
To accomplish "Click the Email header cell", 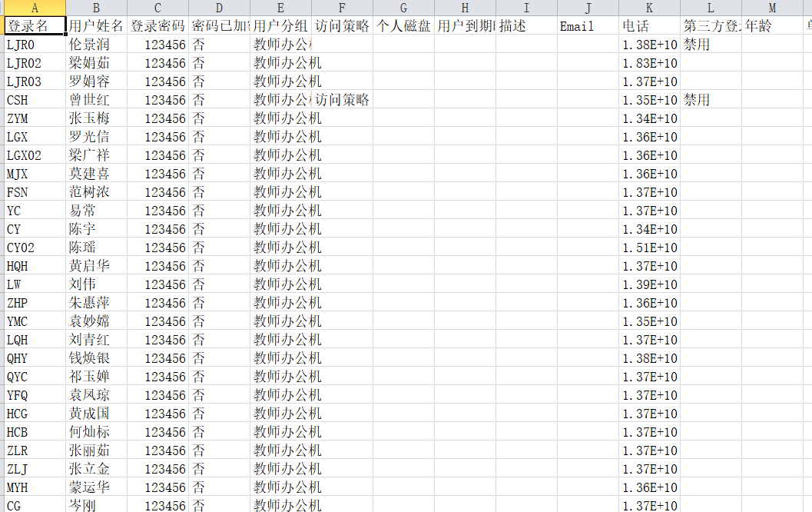I will click(588, 26).
